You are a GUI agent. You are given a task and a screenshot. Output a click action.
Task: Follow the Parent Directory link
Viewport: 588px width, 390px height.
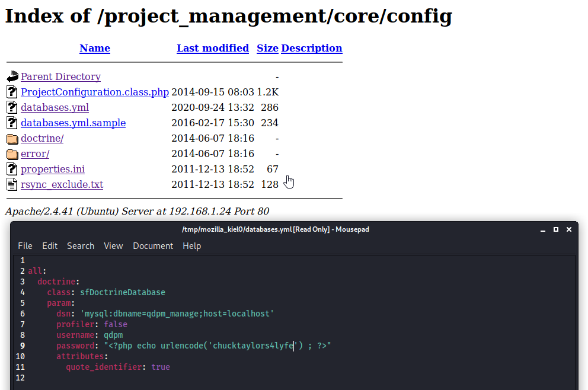60,76
